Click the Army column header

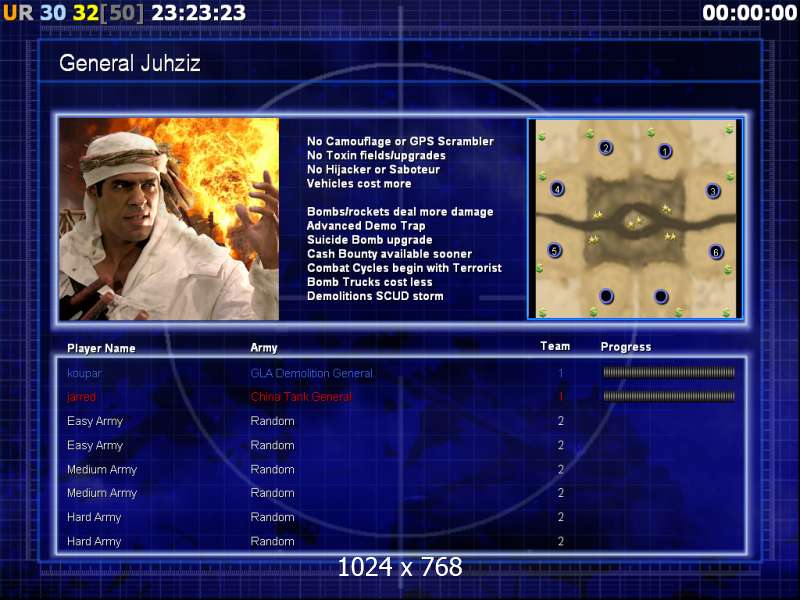264,348
